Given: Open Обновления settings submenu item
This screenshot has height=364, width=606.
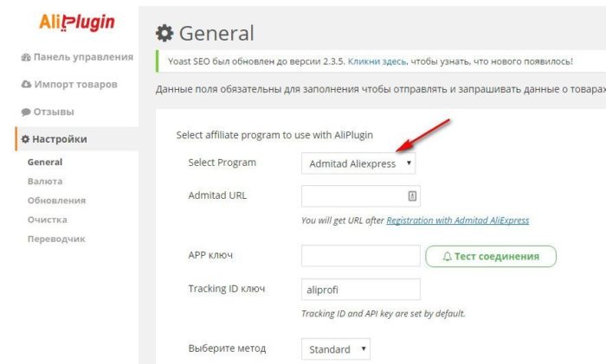Looking at the screenshot, I should pyautogui.click(x=56, y=201).
